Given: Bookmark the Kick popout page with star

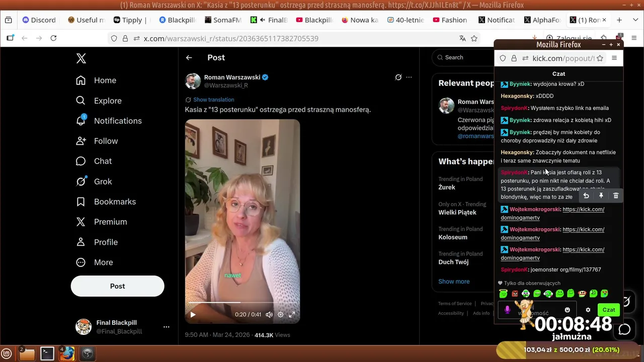Looking at the screenshot, I should 600,58.
